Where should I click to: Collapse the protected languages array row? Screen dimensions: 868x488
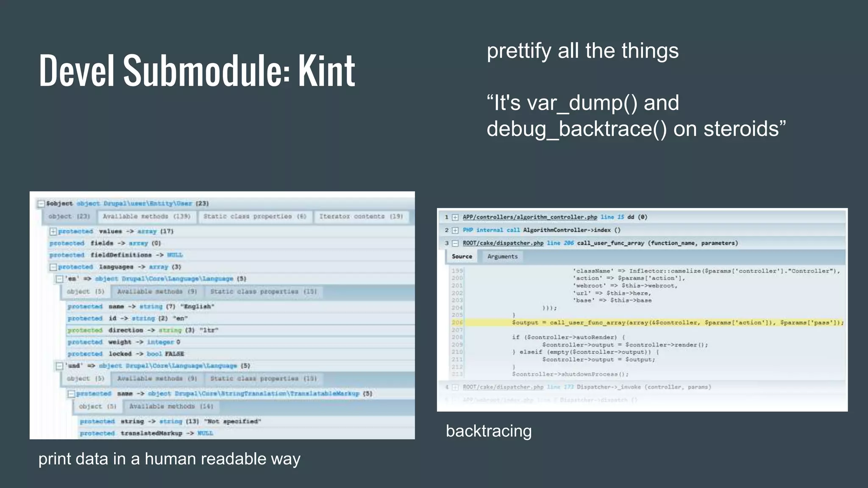[53, 267]
